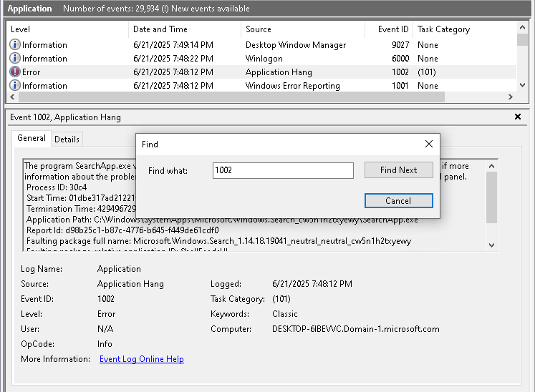
Task: Click the Error icon of Application Hang event
Action: coord(14,72)
